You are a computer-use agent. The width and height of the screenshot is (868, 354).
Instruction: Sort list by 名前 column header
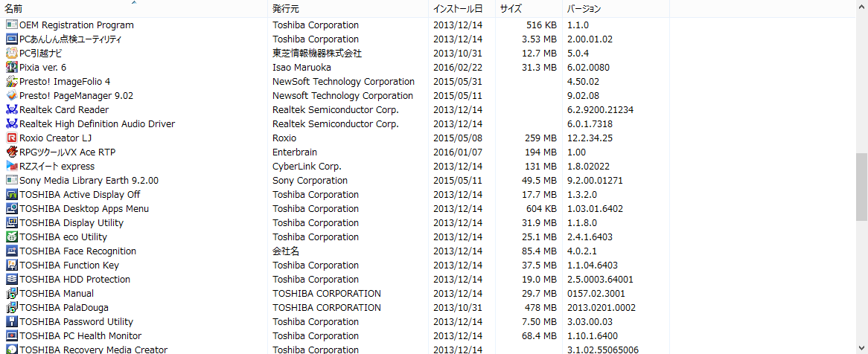click(13, 9)
